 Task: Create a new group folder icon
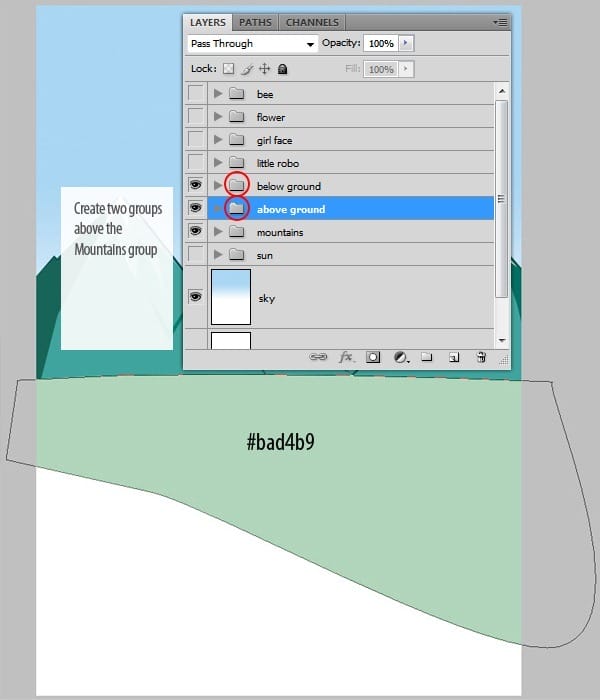(426, 356)
